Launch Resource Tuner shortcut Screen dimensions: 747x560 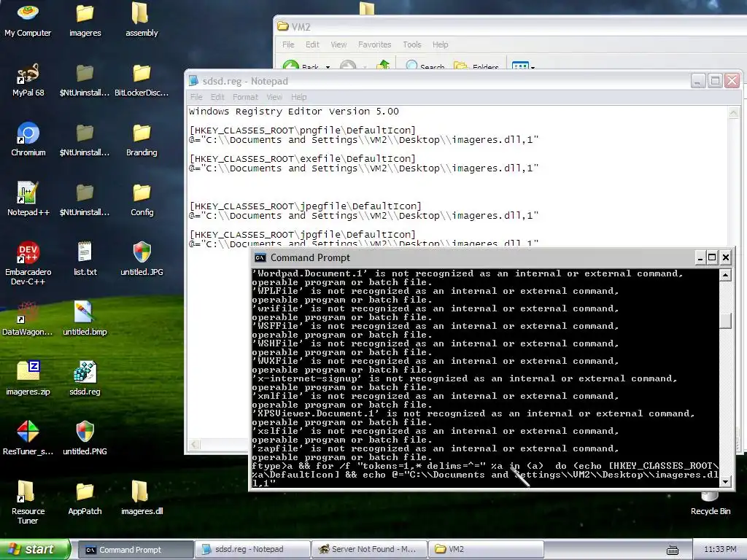pyautogui.click(x=28, y=502)
